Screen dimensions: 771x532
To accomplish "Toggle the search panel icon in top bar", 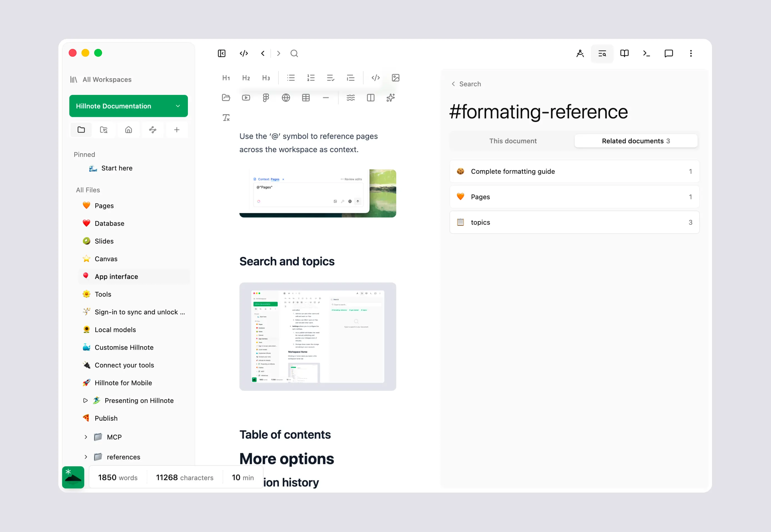I will pos(602,53).
